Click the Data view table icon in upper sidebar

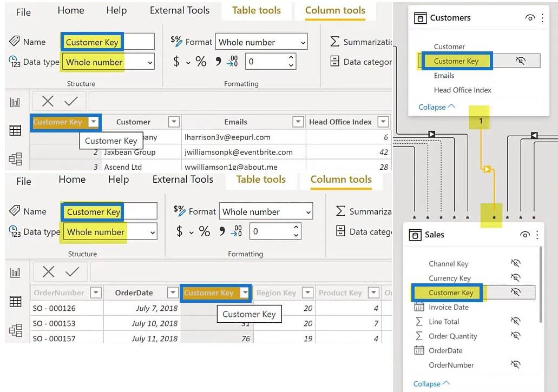coord(15,130)
